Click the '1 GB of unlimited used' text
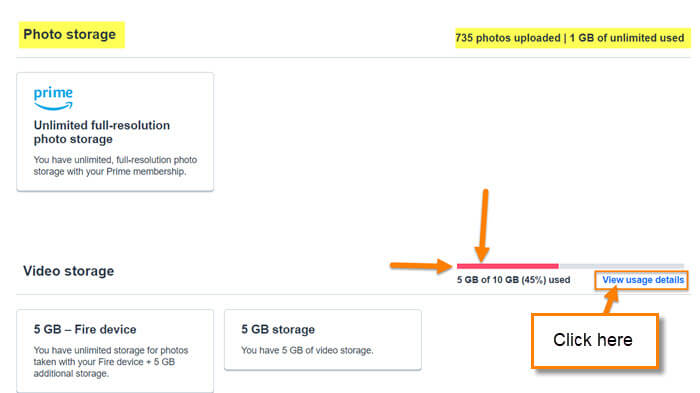The width and height of the screenshot is (700, 393). (x=627, y=38)
